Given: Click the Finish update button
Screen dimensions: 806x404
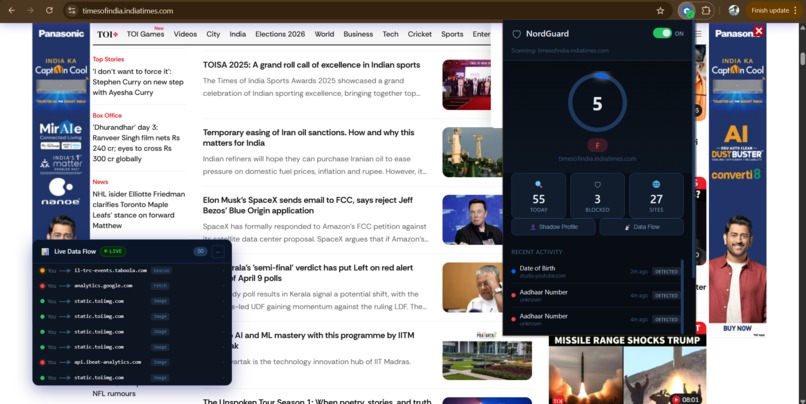Looking at the screenshot, I should tap(770, 10).
